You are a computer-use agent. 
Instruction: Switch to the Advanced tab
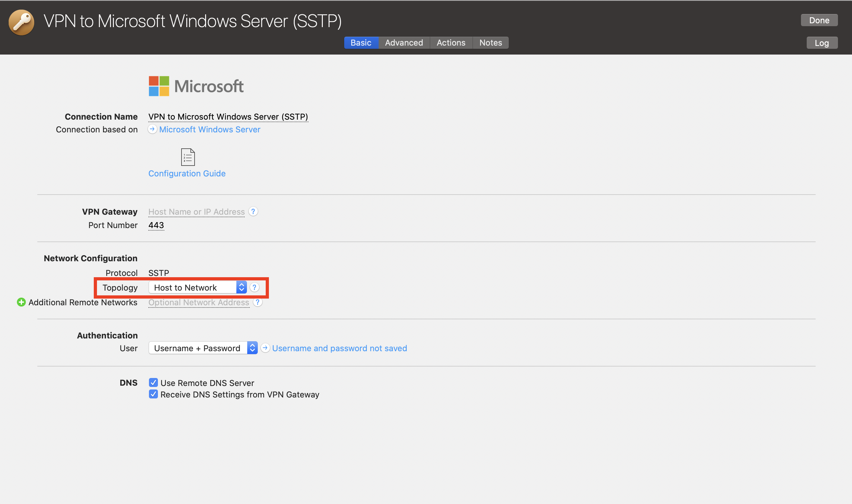404,43
